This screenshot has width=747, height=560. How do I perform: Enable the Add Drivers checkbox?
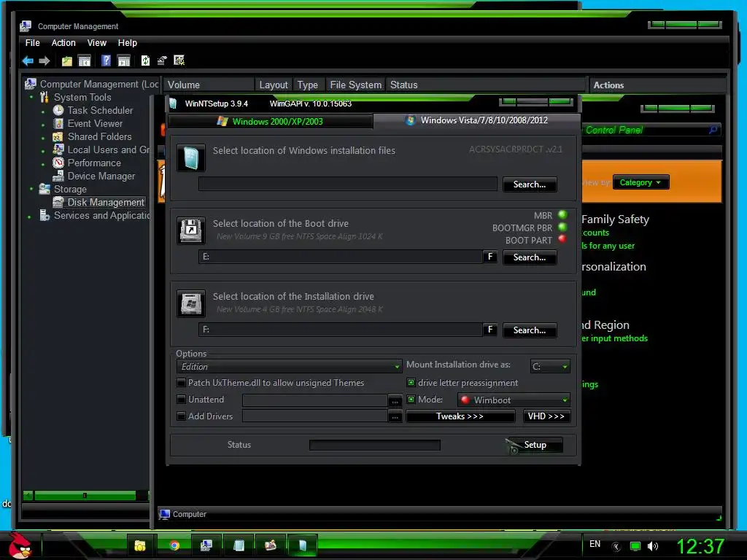coord(181,416)
